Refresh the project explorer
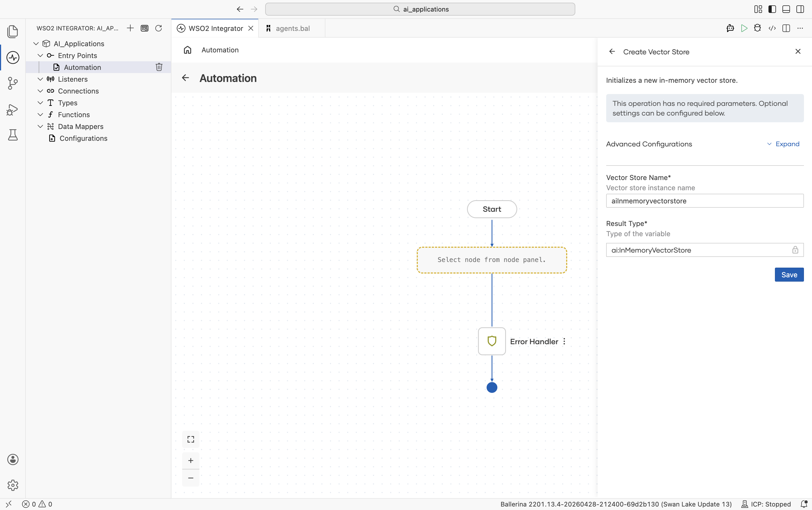Screen dimensions: 812x510 (x=159, y=28)
